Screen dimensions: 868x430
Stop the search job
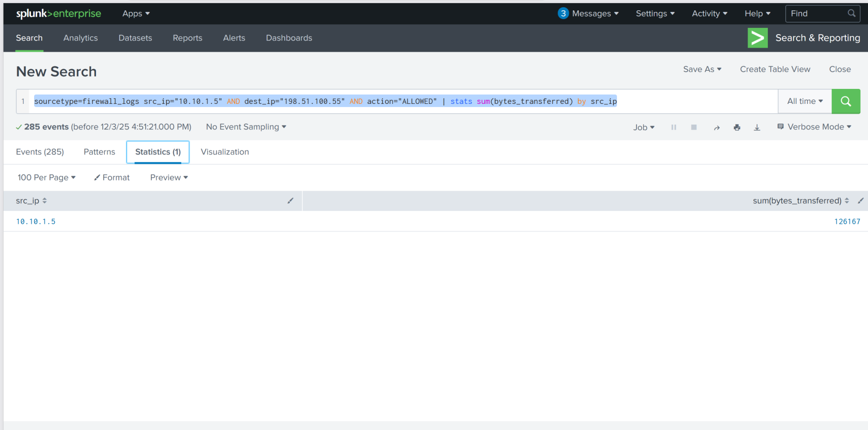[694, 127]
